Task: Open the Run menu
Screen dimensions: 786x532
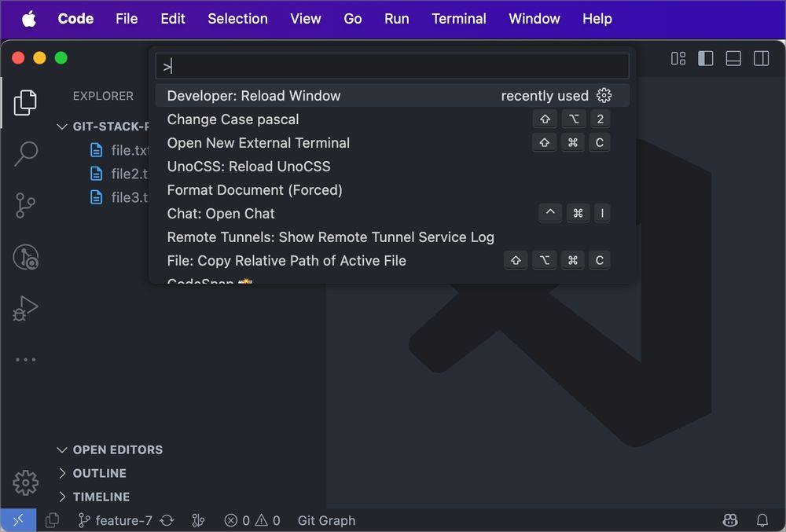Action: pyautogui.click(x=396, y=19)
